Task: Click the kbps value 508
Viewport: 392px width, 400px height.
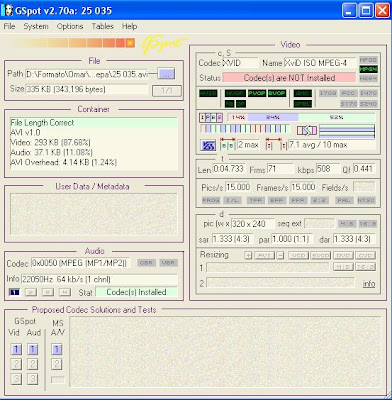Action: 328,169
